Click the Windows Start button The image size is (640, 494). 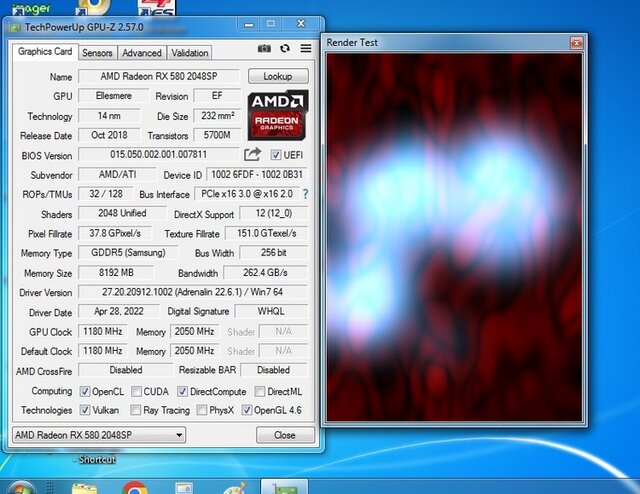pos(22,487)
